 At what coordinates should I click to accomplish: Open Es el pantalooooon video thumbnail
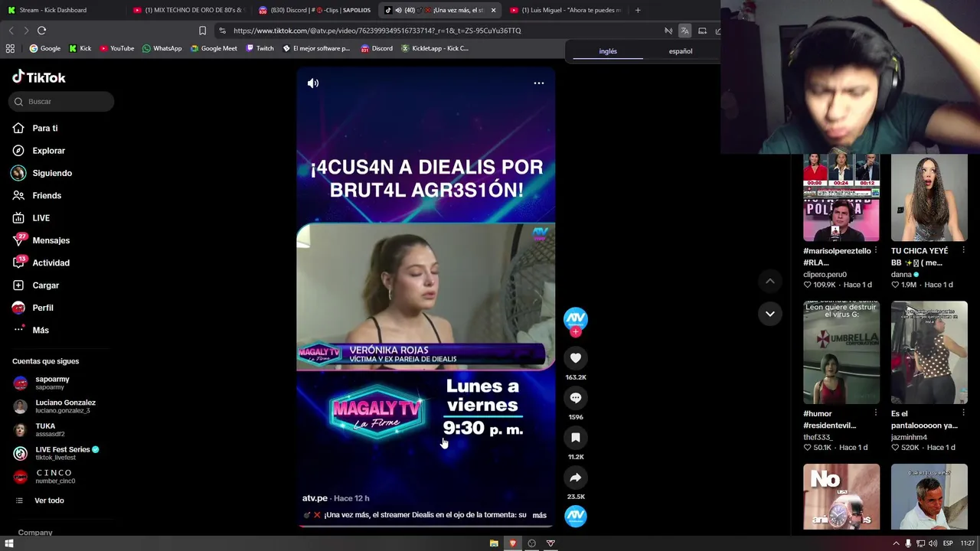[x=929, y=353]
